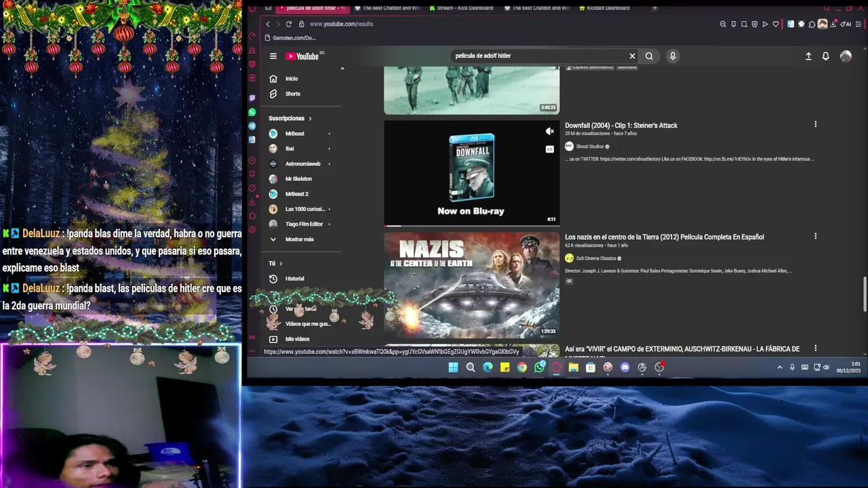Open WhatsApp in the Opera sidebar
The height and width of the screenshot is (488, 868).
[x=252, y=113]
